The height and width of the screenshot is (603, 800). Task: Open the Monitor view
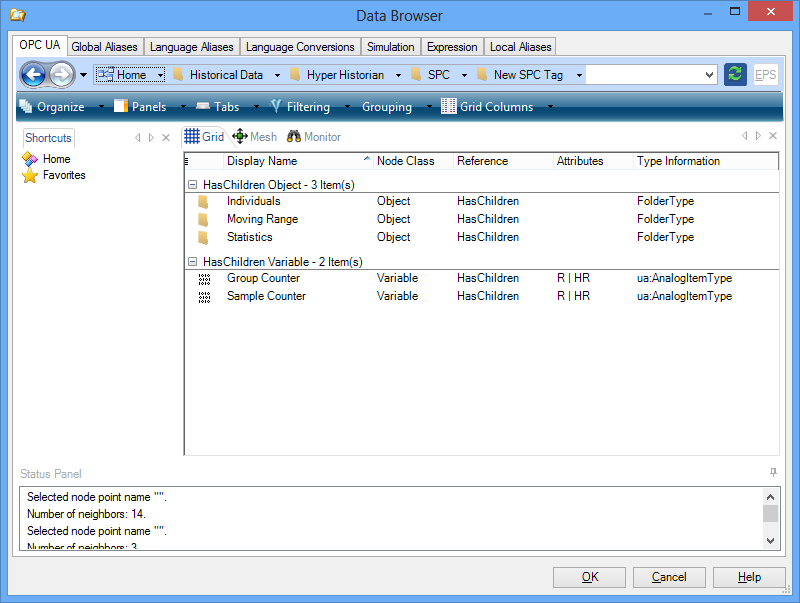pyautogui.click(x=314, y=137)
